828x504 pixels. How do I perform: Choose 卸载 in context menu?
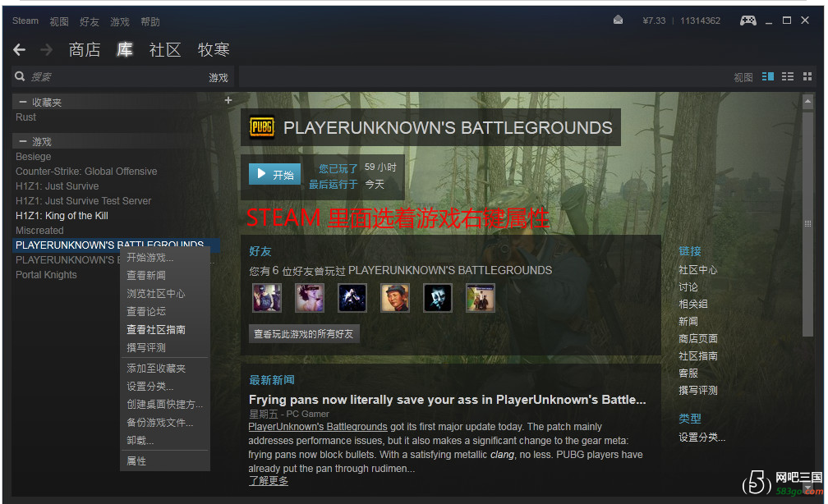coord(165,441)
